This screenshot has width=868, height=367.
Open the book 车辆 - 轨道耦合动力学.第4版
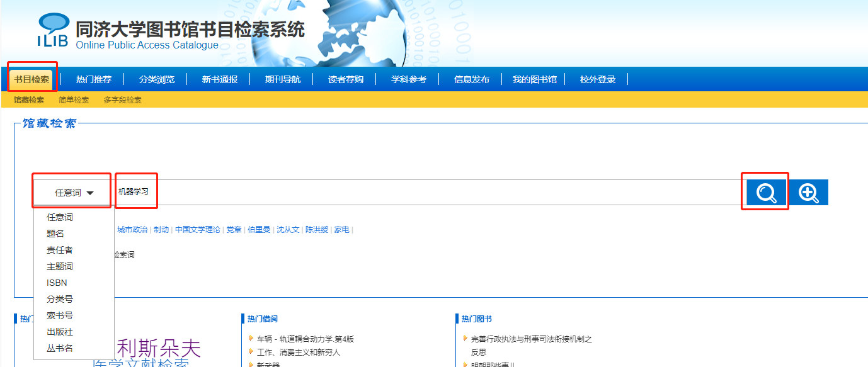pyautogui.click(x=306, y=339)
